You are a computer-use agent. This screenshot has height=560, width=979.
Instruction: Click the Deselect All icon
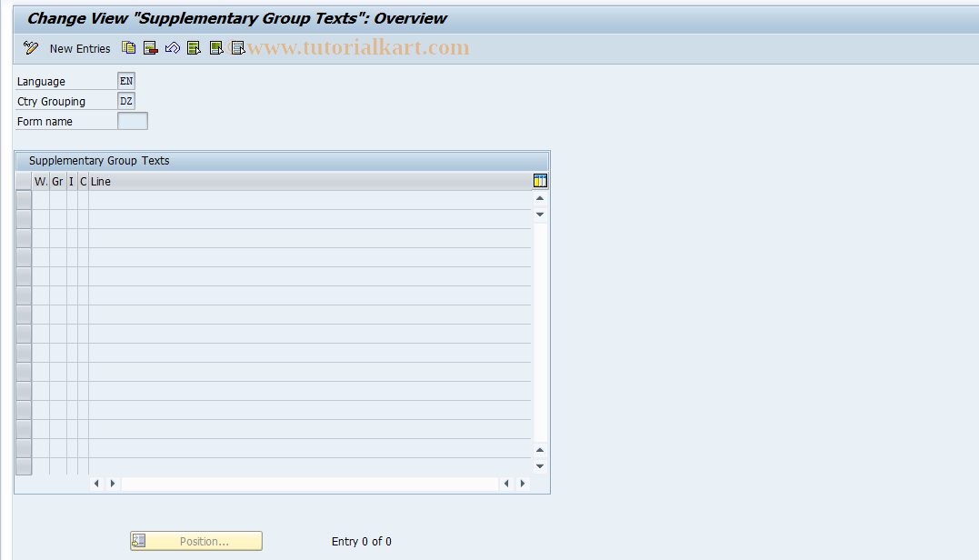click(x=238, y=48)
